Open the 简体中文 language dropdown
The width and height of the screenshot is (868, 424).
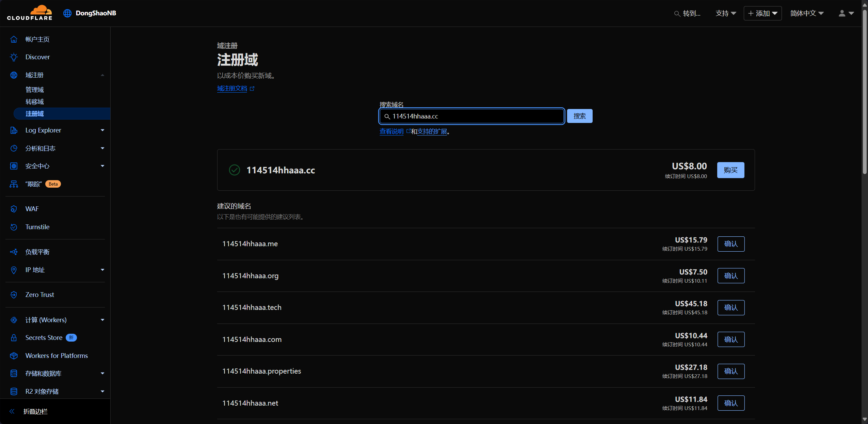[x=807, y=13]
